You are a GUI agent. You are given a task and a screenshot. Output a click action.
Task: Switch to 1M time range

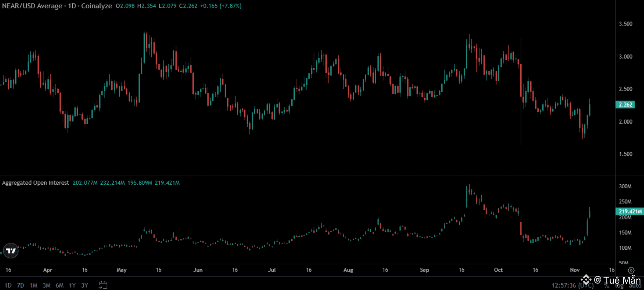coord(34,285)
